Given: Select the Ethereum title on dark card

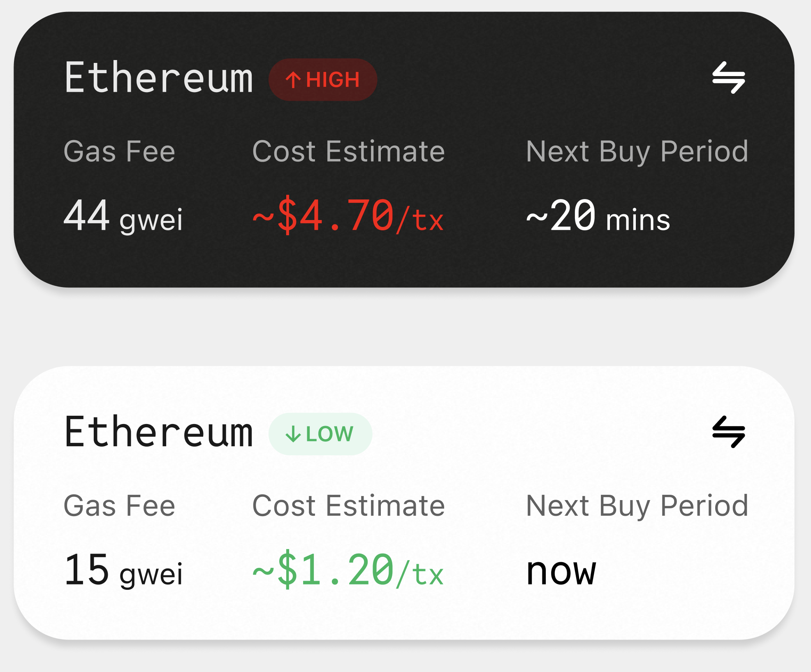Looking at the screenshot, I should click(x=159, y=77).
